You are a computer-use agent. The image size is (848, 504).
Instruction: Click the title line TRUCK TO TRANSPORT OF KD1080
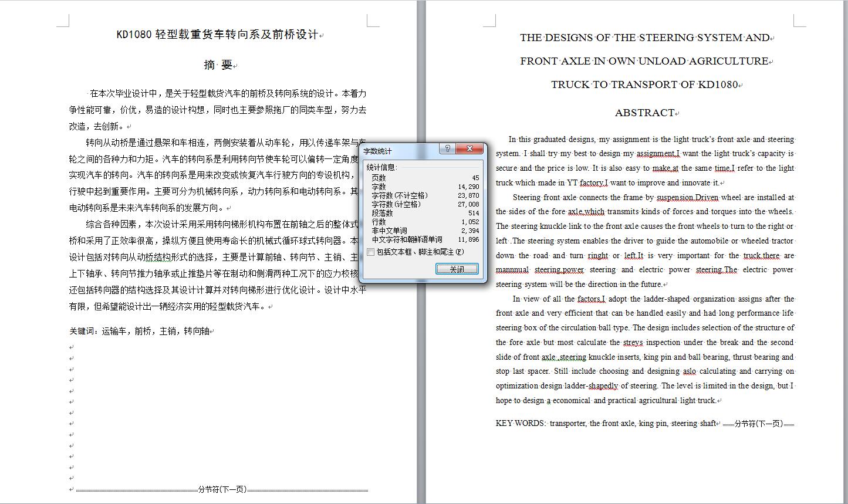[x=644, y=84]
